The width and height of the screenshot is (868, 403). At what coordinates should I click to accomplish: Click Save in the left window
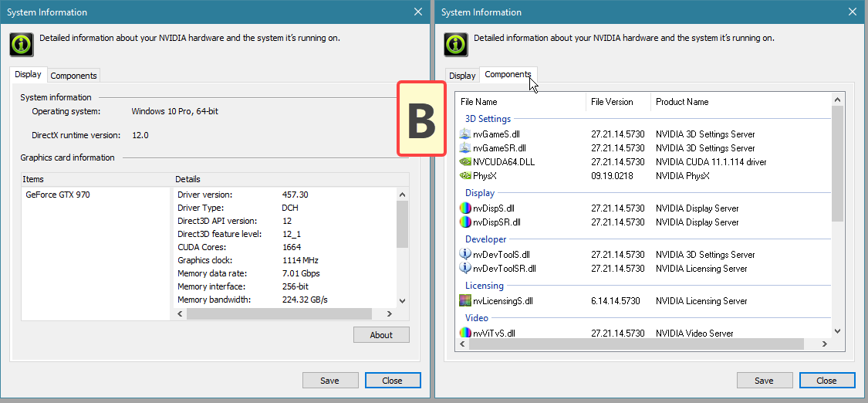pyautogui.click(x=330, y=381)
